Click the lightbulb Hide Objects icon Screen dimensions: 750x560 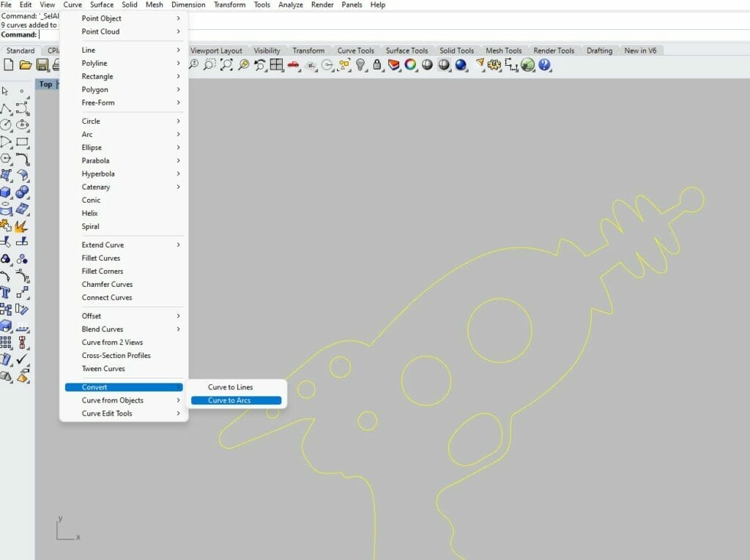(x=360, y=64)
